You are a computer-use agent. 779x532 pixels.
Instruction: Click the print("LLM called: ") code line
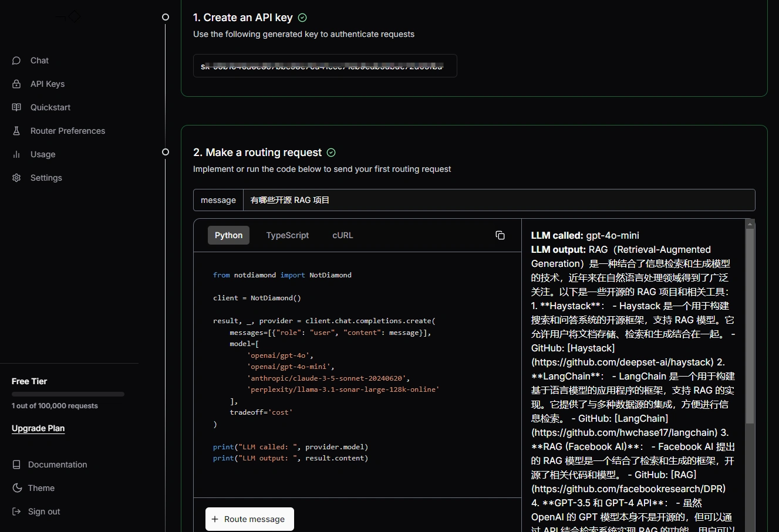point(291,447)
